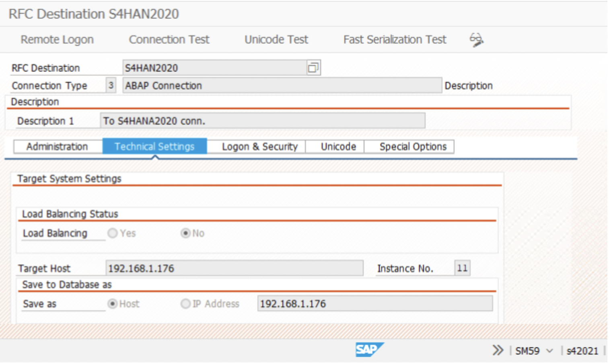Click the SAP logo in status bar
Screen dimensions: 609x364
369,350
